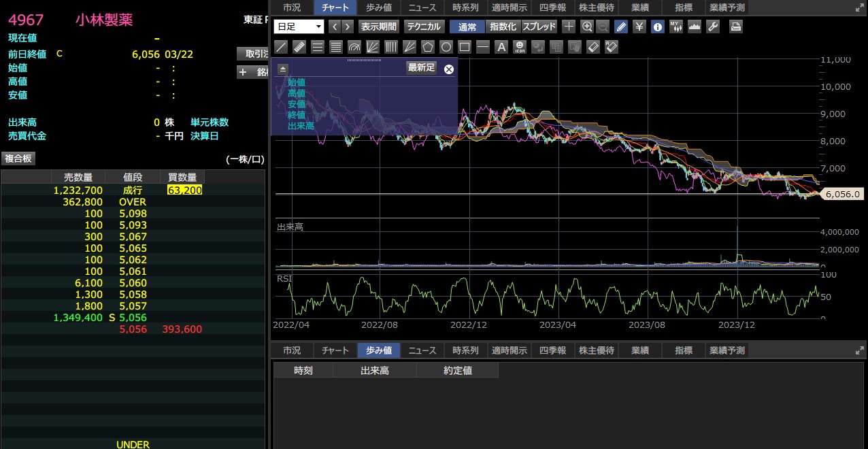868x449 pixels.
Task: Select the ruler measurement tool
Action: 299,47
